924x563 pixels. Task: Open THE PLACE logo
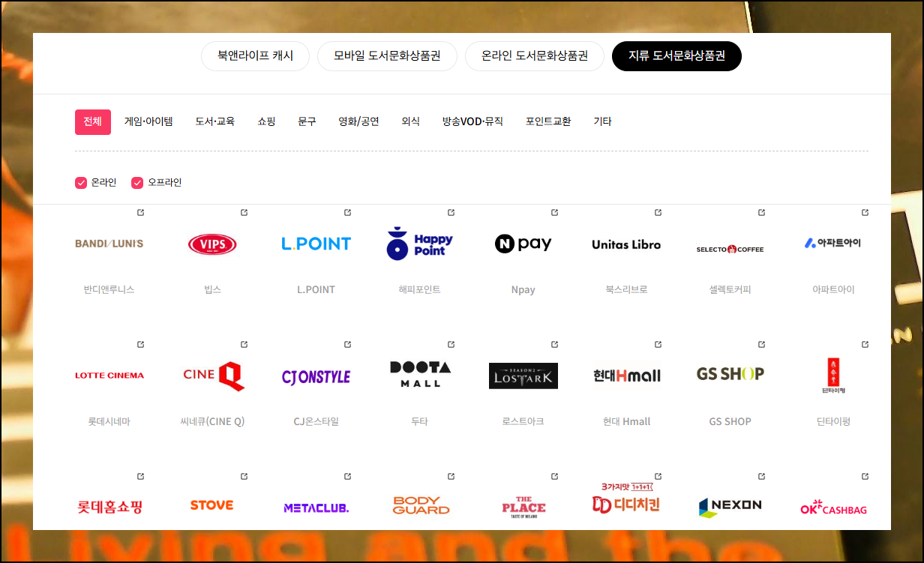tap(523, 507)
